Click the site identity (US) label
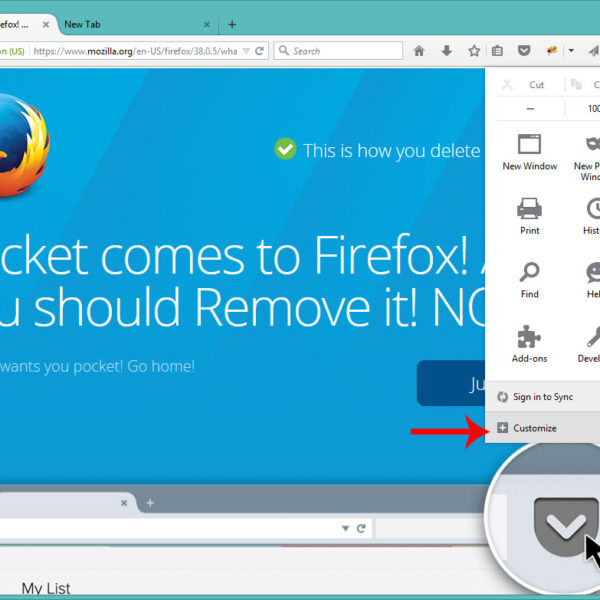Image resolution: width=600 pixels, height=600 pixels. coord(12,51)
